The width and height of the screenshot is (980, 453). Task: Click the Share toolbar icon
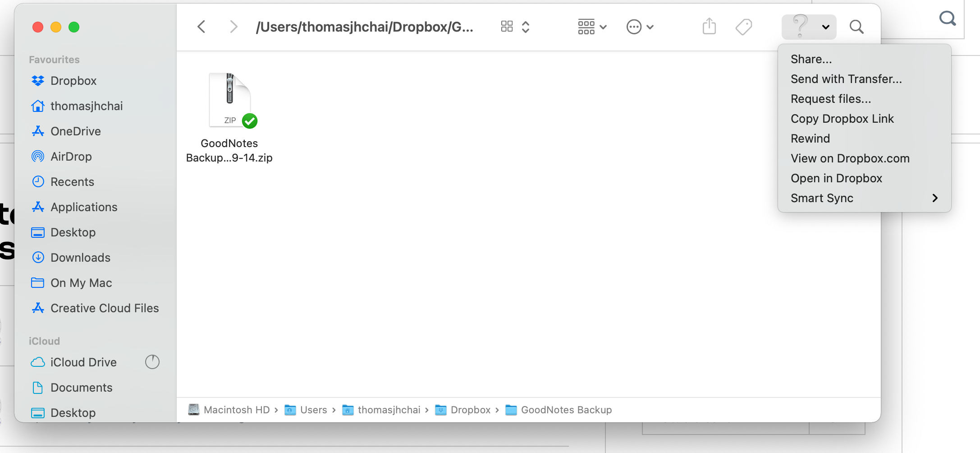(x=709, y=26)
